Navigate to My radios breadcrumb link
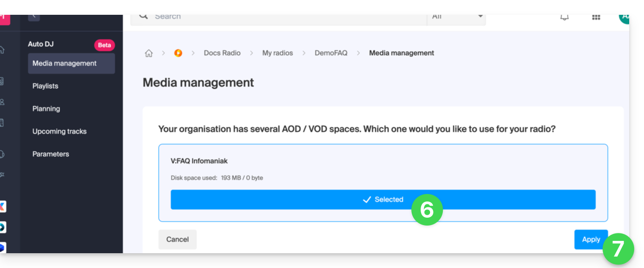 [x=277, y=53]
